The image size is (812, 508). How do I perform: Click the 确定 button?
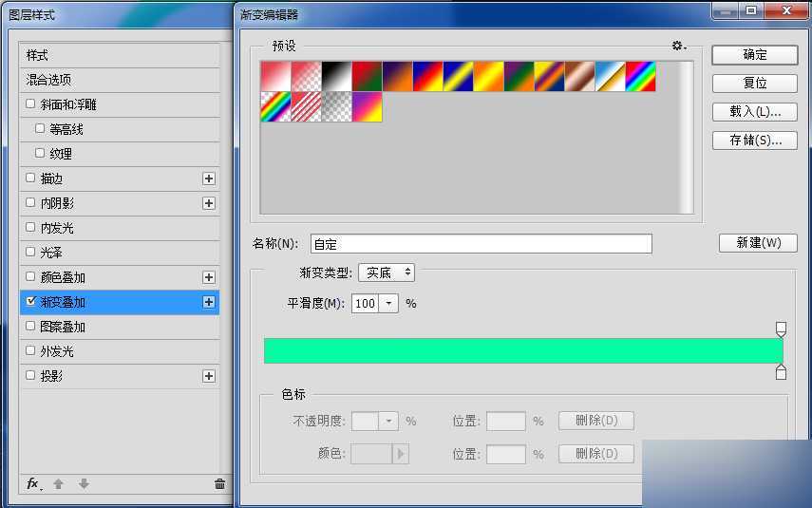(x=754, y=55)
